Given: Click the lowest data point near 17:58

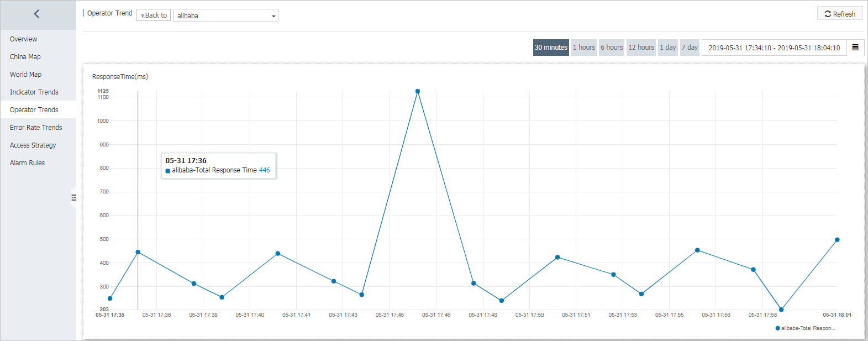Looking at the screenshot, I should tap(781, 309).
